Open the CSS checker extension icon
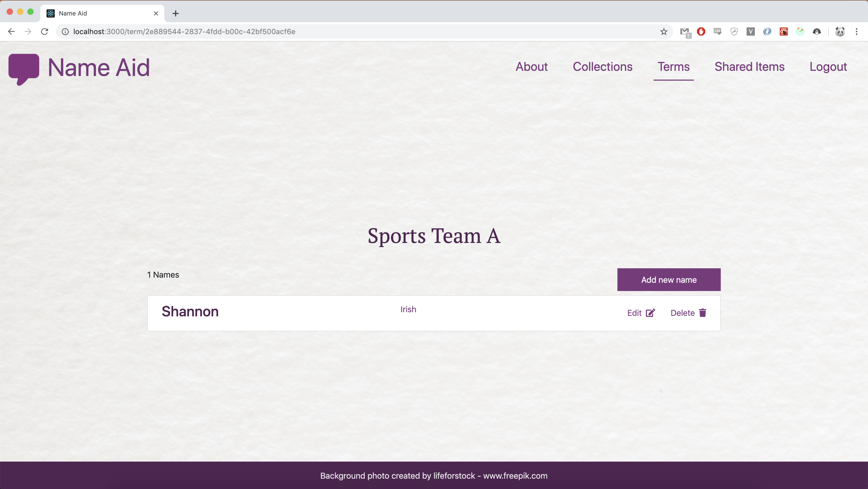 pos(717,32)
